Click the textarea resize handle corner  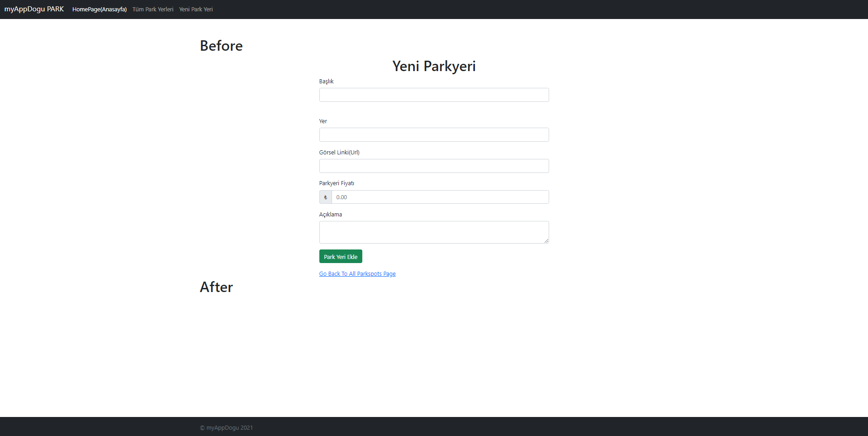pos(546,241)
